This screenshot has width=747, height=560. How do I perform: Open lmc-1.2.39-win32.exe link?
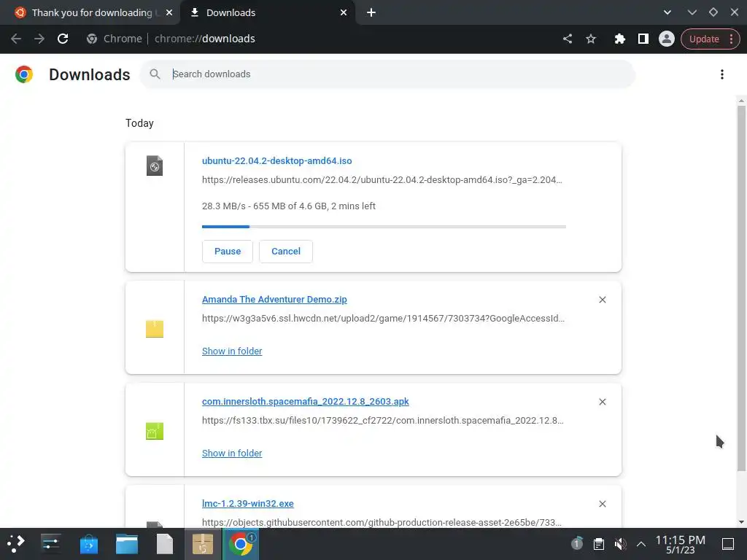pos(248,504)
